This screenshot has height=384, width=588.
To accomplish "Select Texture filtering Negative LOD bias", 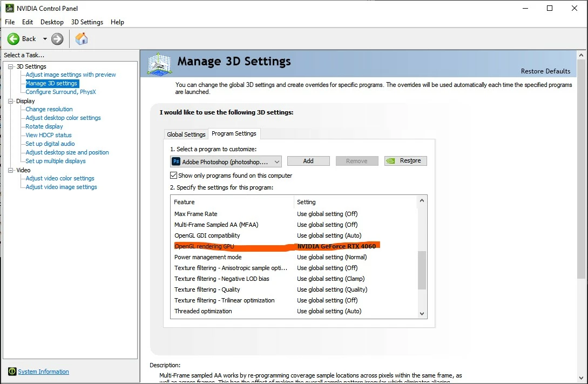I will click(294, 279).
